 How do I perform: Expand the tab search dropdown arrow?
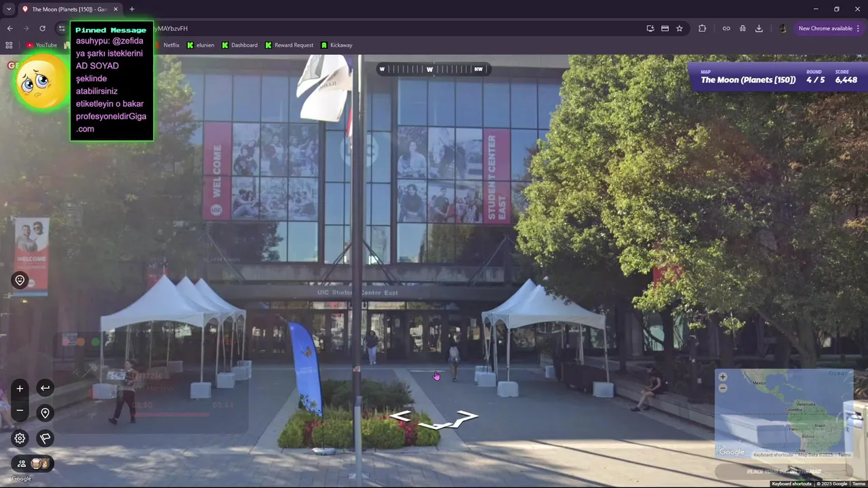(x=9, y=9)
